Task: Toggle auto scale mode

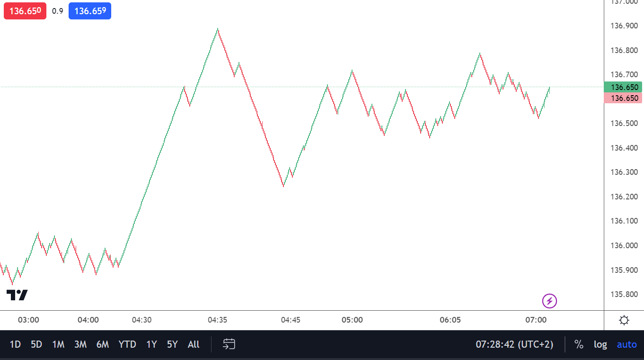Action: tap(626, 344)
